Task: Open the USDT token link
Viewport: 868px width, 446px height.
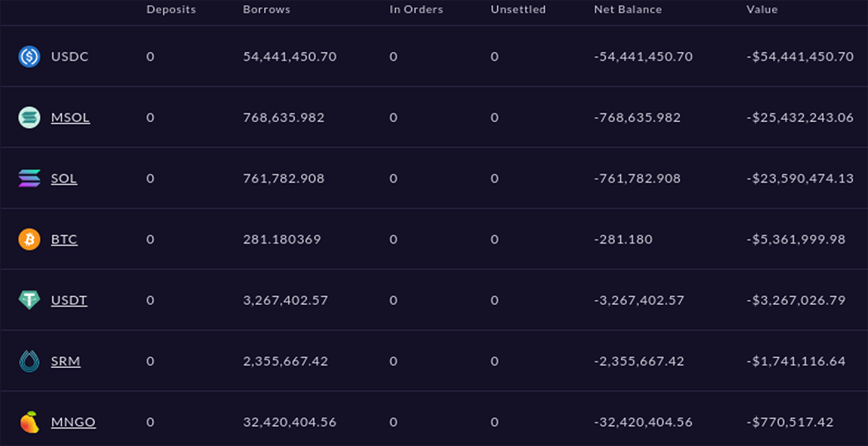Action: [x=69, y=300]
